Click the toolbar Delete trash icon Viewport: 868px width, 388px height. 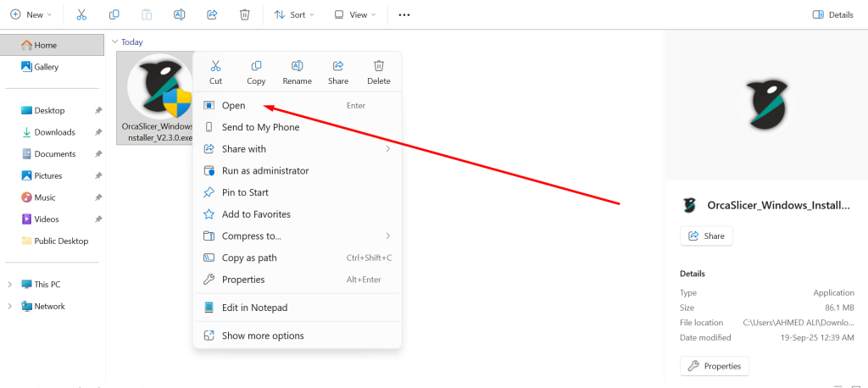pos(244,14)
